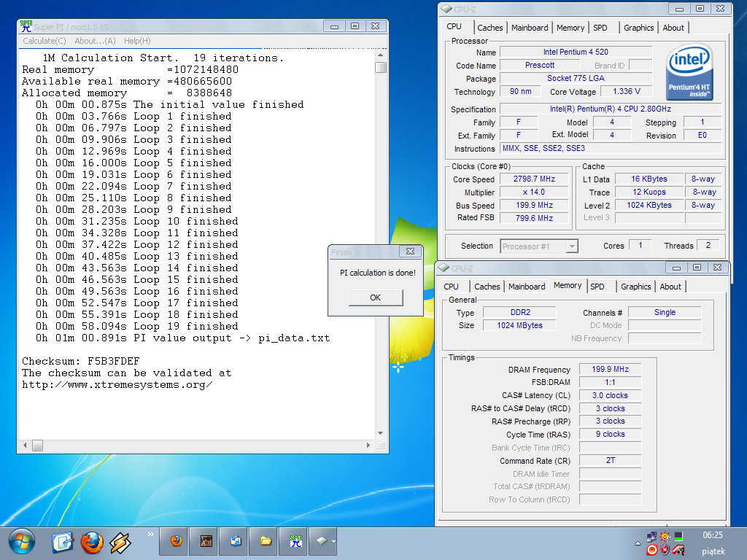This screenshot has height=560, width=747.
Task: Click the Super PI horizontal scrollbar
Action: tap(197, 444)
